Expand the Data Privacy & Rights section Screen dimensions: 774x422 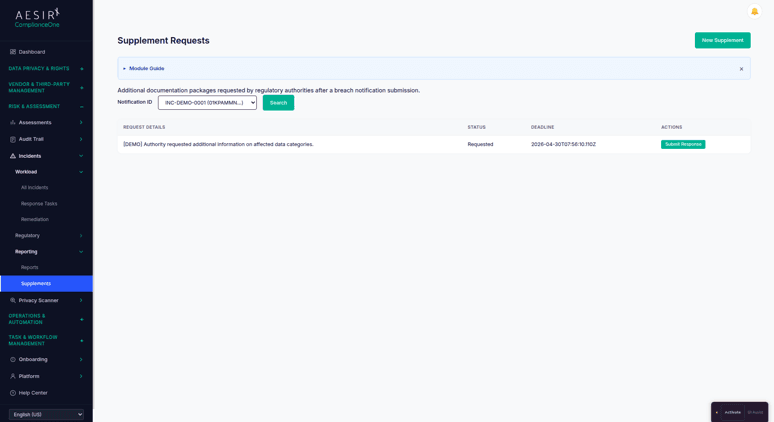pyautogui.click(x=81, y=69)
